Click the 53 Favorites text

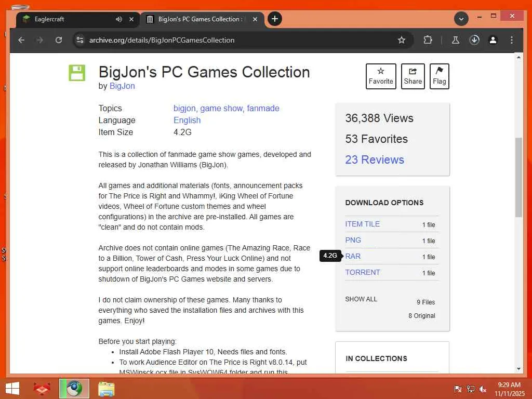point(376,139)
